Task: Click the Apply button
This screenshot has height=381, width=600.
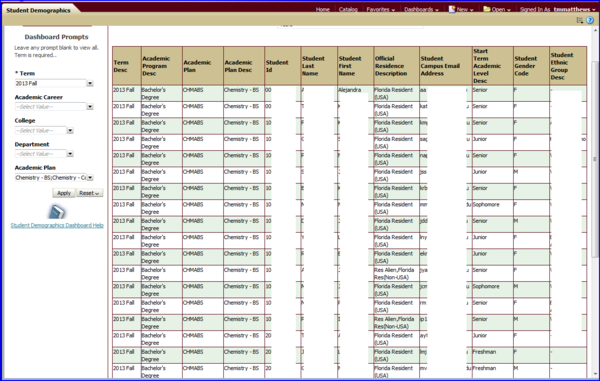Action: (64, 193)
